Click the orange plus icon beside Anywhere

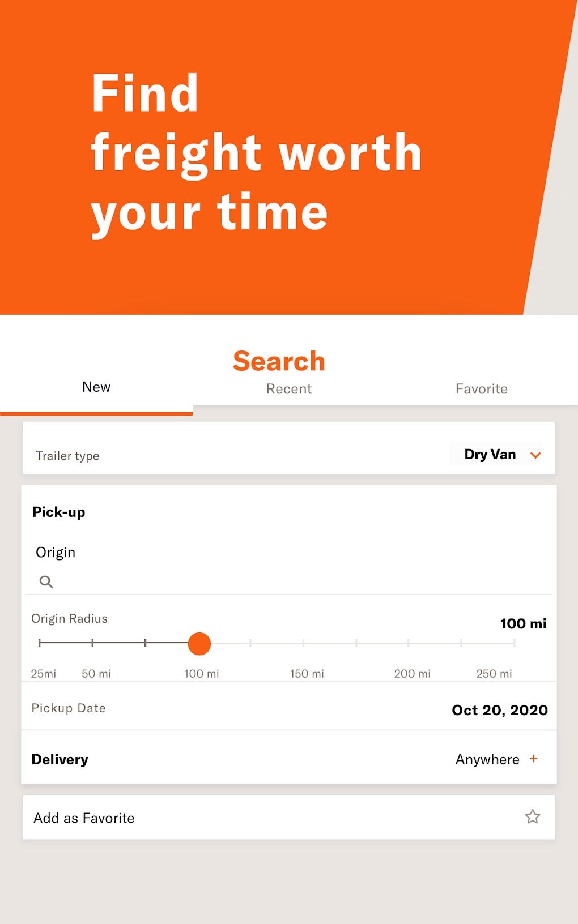533,758
